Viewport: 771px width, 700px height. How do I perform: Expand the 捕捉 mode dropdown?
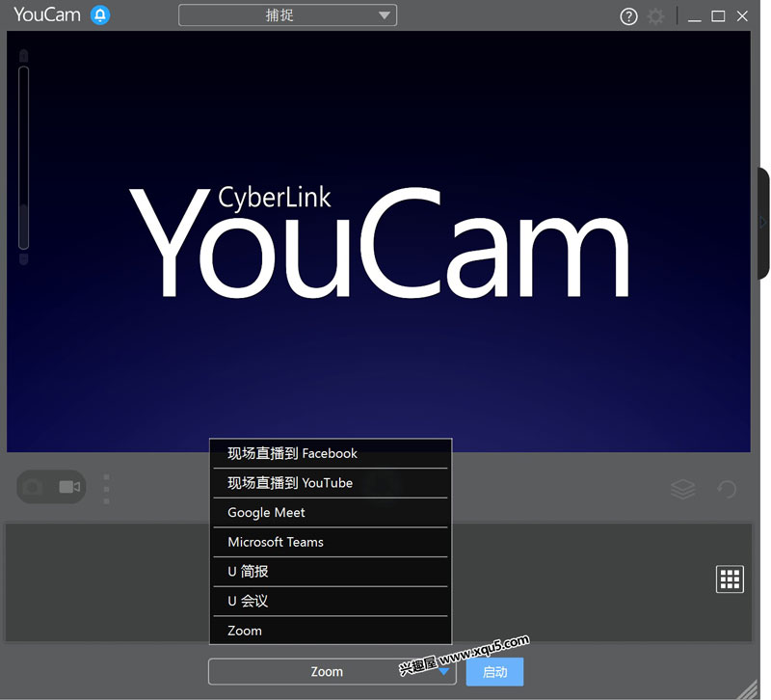(x=287, y=15)
